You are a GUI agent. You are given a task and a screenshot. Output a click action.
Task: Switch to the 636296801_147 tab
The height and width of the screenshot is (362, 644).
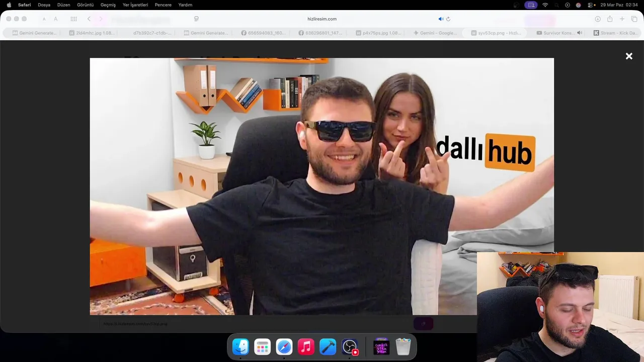(x=320, y=33)
